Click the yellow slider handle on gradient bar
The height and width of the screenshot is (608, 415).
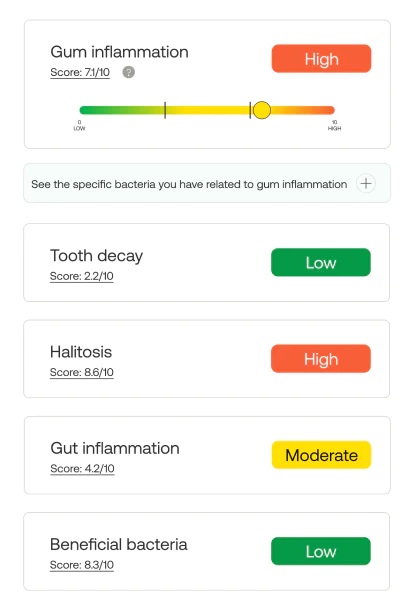click(262, 110)
